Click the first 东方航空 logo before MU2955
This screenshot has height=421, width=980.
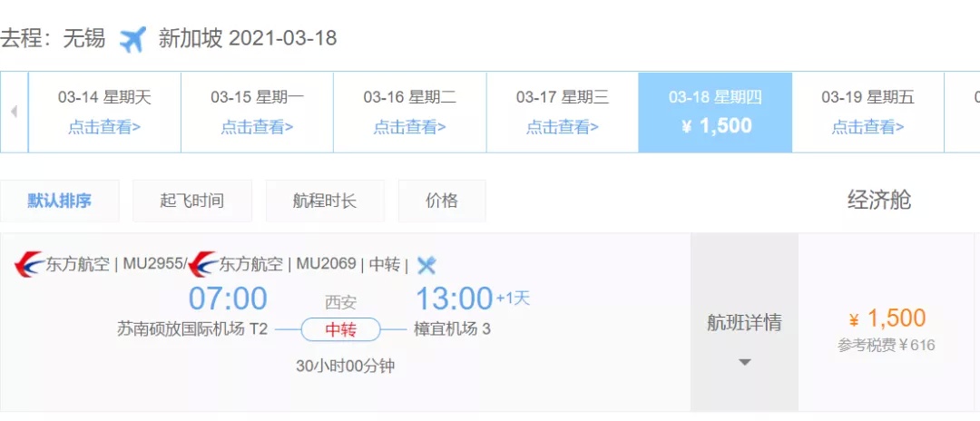[x=29, y=264]
